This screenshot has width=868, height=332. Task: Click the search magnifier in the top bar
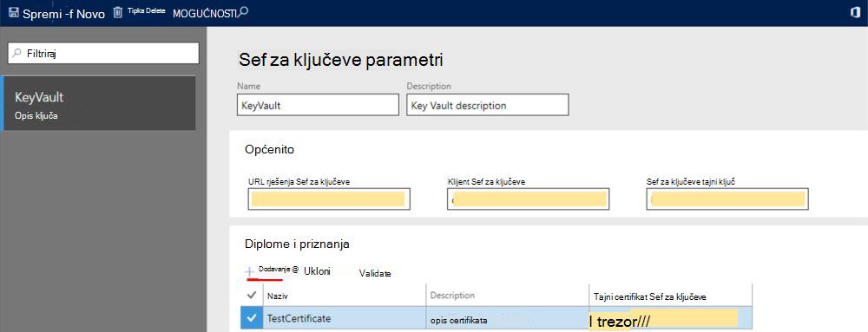pyautogui.click(x=243, y=11)
